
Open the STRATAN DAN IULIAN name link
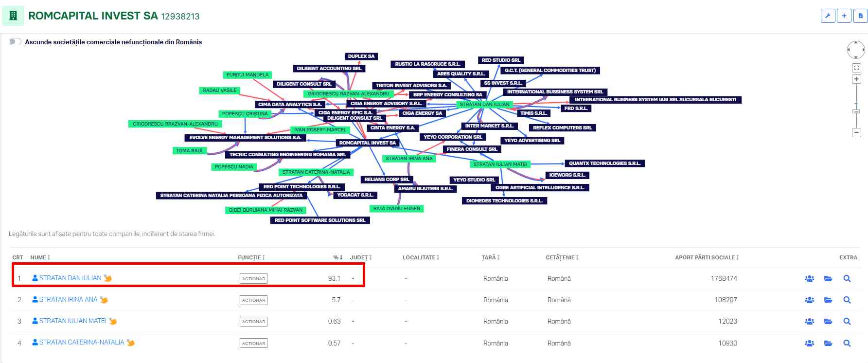70,278
